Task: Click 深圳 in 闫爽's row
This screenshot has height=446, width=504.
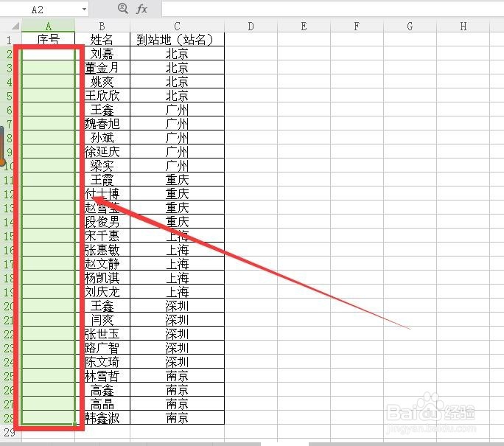Action: 177,320
